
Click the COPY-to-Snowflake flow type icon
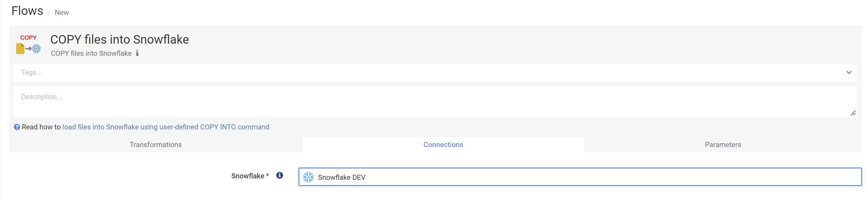click(29, 44)
